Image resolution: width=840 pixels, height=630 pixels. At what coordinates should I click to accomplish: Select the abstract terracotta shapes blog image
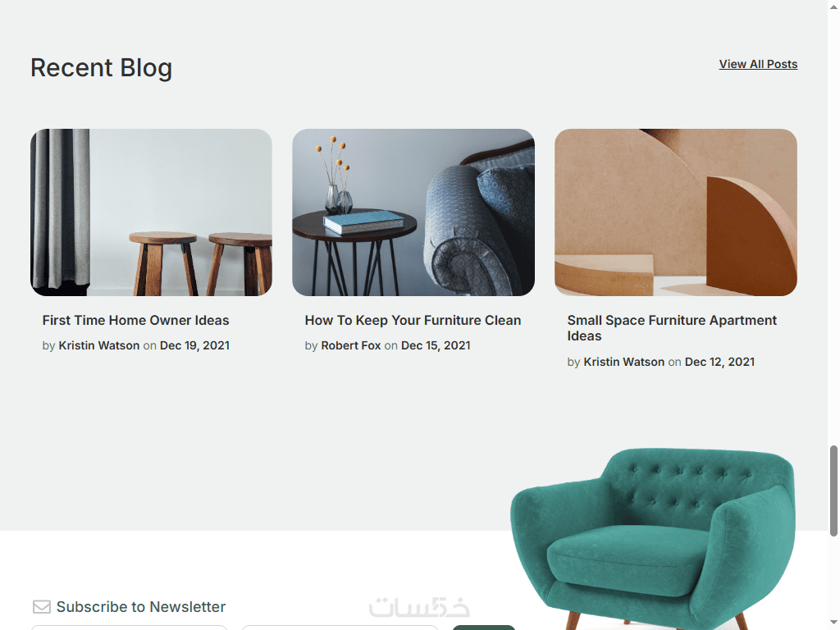coord(676,212)
